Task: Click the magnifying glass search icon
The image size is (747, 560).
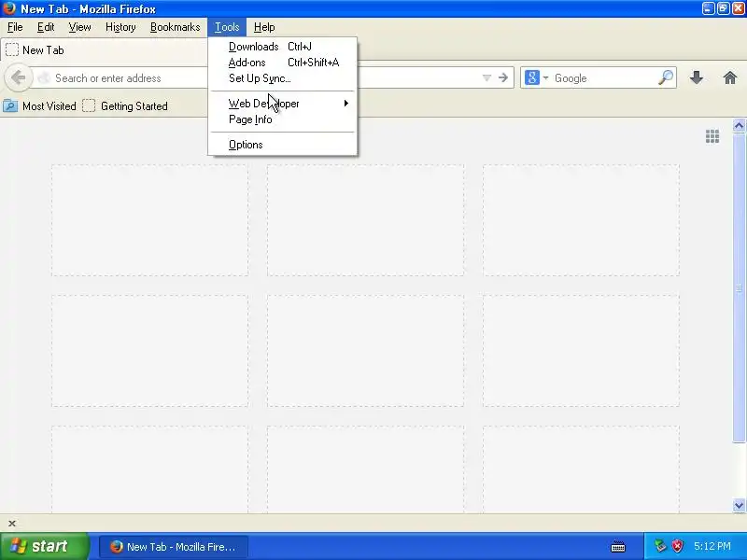Action: click(x=666, y=77)
